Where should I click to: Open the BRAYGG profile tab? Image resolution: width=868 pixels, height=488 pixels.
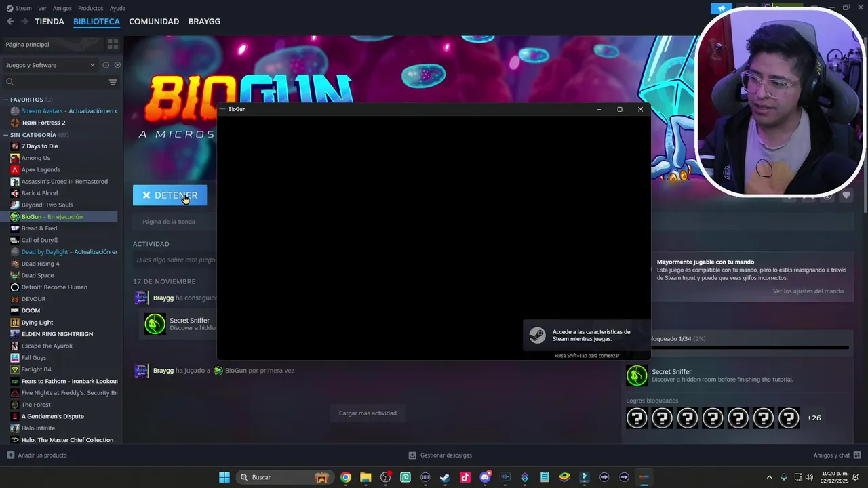coord(204,22)
